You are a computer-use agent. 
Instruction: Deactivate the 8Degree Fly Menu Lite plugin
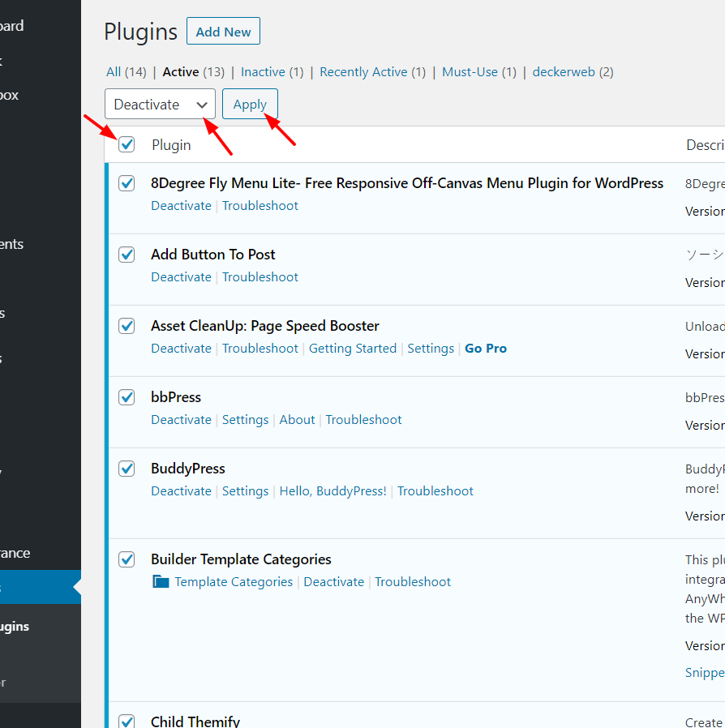(181, 206)
